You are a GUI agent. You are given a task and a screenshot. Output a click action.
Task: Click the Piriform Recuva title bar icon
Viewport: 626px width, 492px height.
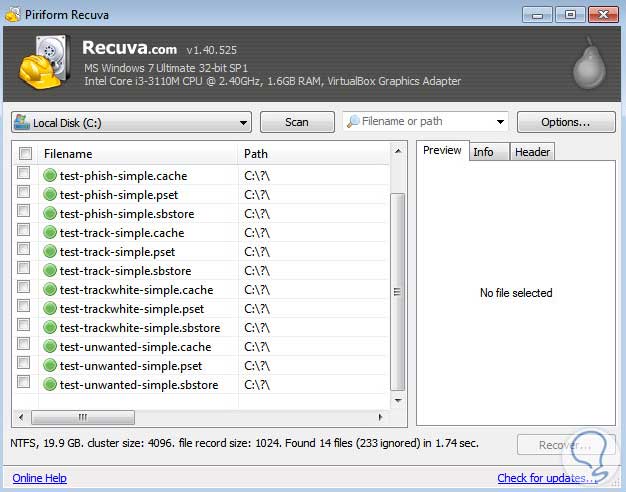13,14
